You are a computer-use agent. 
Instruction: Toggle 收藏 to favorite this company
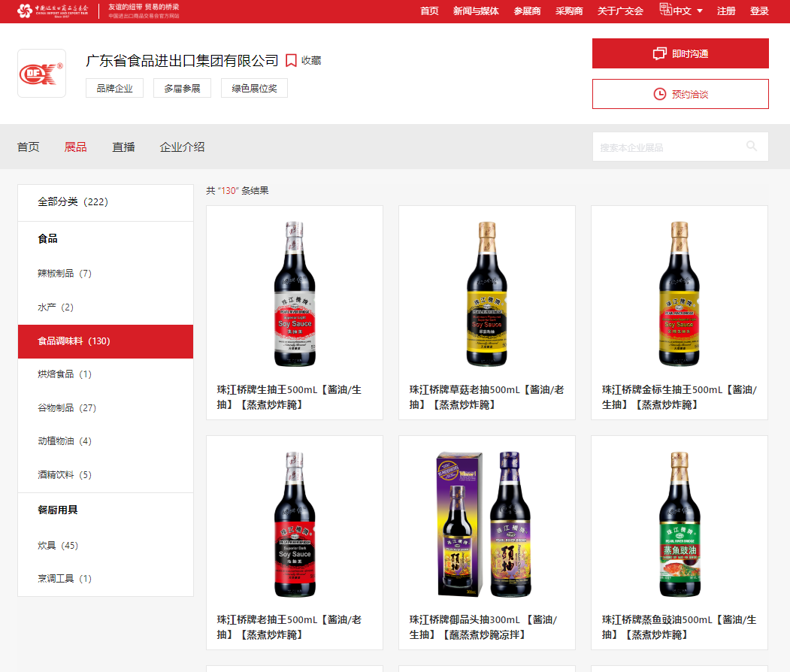pyautogui.click(x=309, y=59)
